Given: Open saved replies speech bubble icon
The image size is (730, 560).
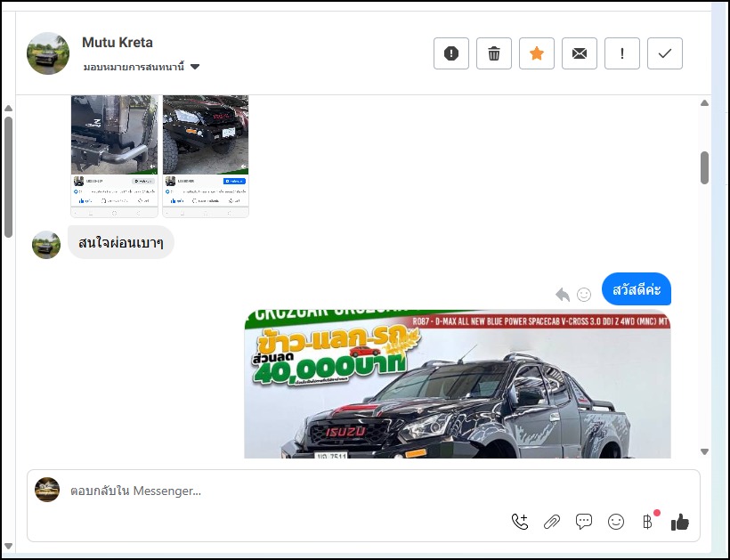Looking at the screenshot, I should [x=584, y=522].
